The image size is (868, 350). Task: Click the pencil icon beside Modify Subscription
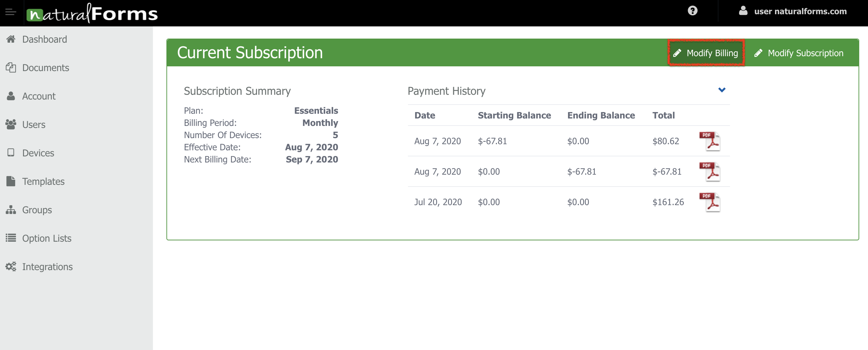tap(758, 53)
